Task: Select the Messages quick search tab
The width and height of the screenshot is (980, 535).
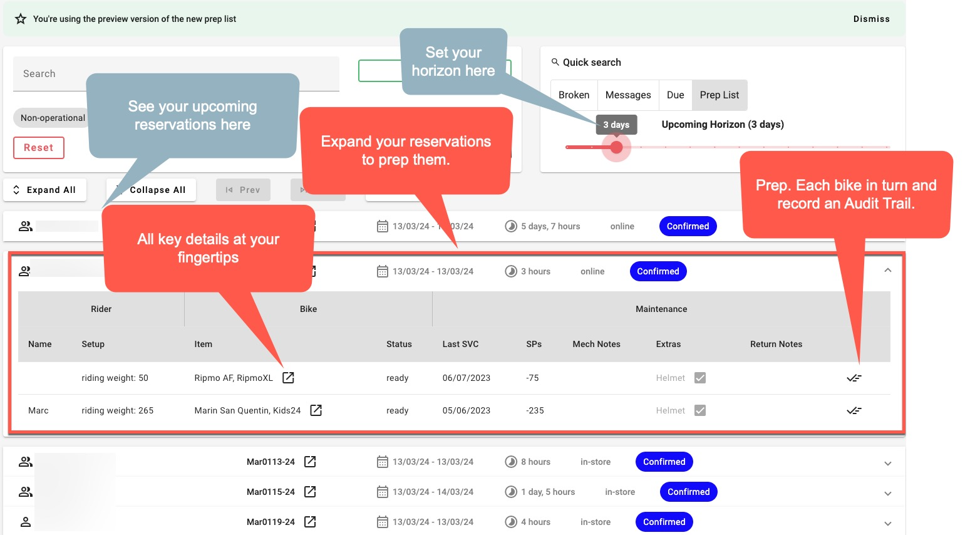Action: pyautogui.click(x=627, y=95)
